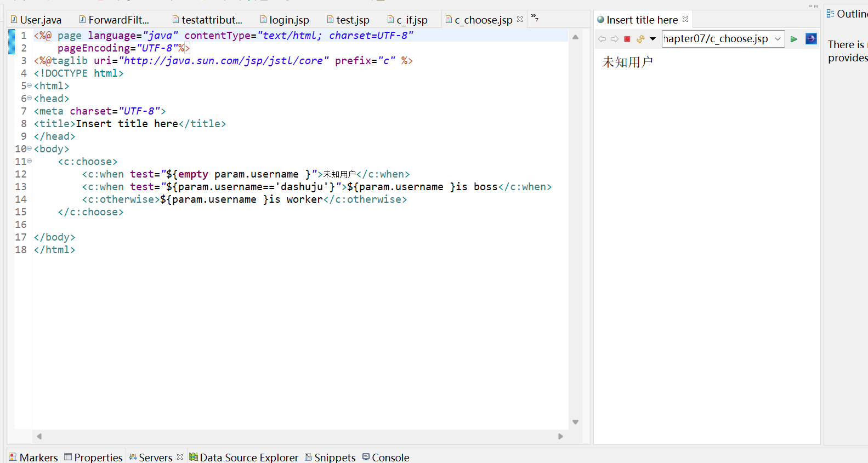Image resolution: width=868 pixels, height=463 pixels.
Task: Go forward in the internal browser
Action: click(x=615, y=39)
